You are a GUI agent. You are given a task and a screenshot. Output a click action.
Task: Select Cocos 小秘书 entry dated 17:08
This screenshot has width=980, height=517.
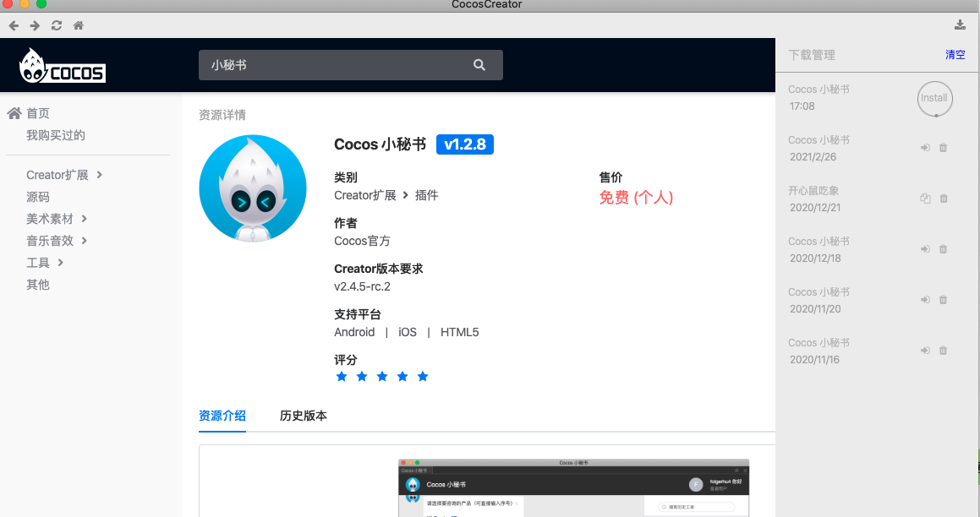point(818,90)
